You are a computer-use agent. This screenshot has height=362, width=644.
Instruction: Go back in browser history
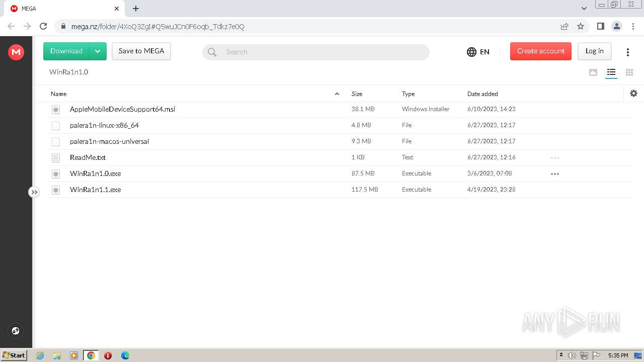(11, 26)
